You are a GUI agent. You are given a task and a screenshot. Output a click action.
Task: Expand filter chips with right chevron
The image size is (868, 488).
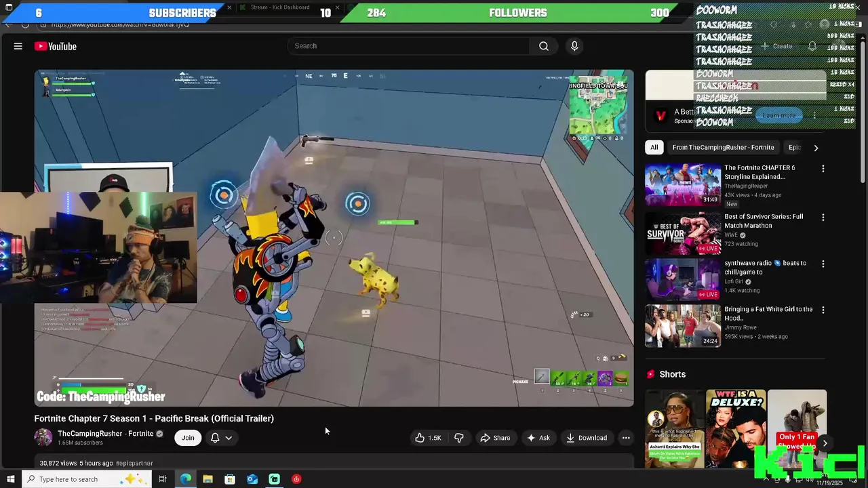816,148
